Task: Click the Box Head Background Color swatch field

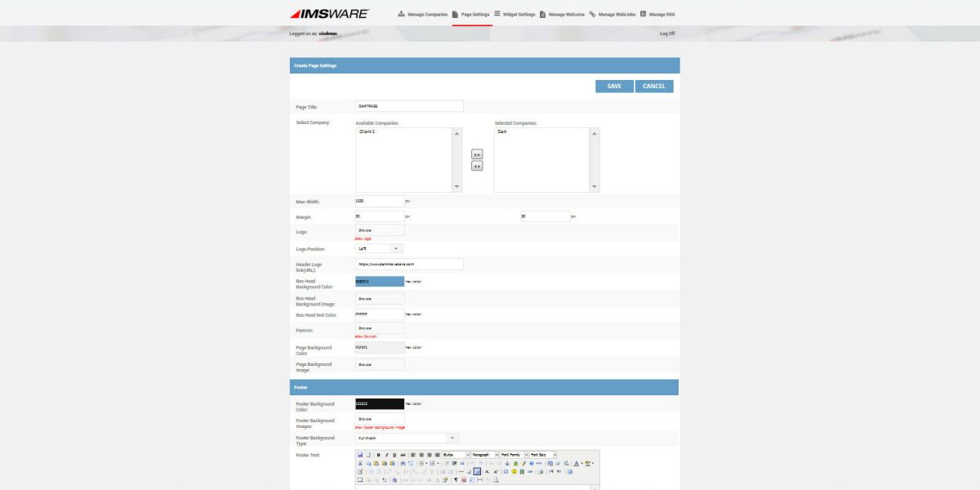Action: click(x=379, y=281)
